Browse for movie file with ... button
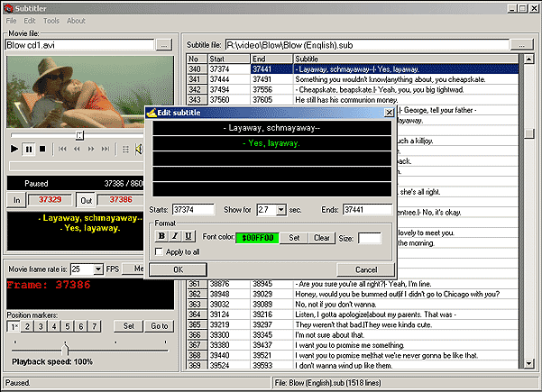The width and height of the screenshot is (542, 392). point(163,44)
